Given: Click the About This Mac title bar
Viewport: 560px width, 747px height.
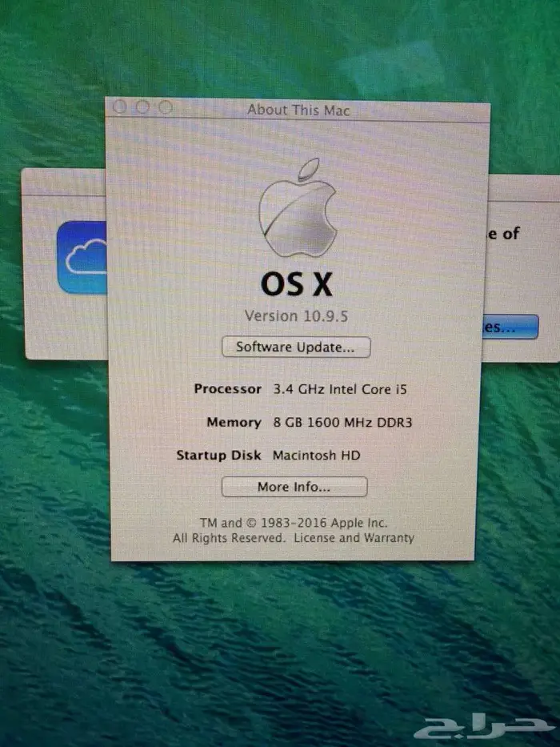Looking at the screenshot, I should pos(298,110).
